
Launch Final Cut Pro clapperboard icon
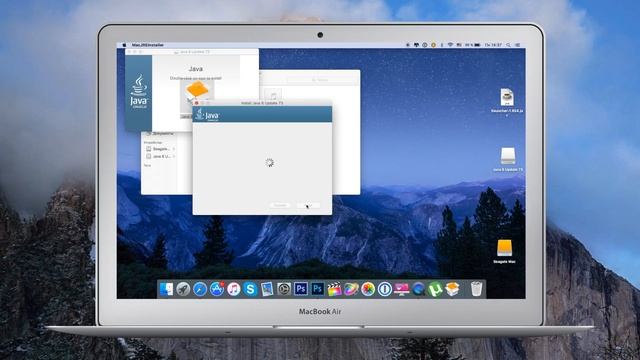click(x=334, y=289)
